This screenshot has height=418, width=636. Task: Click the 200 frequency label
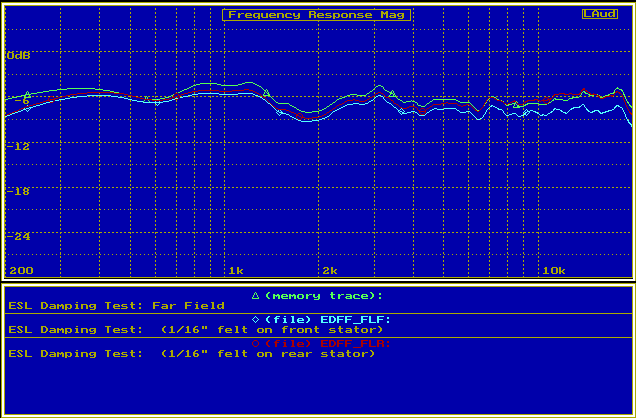pos(21,270)
